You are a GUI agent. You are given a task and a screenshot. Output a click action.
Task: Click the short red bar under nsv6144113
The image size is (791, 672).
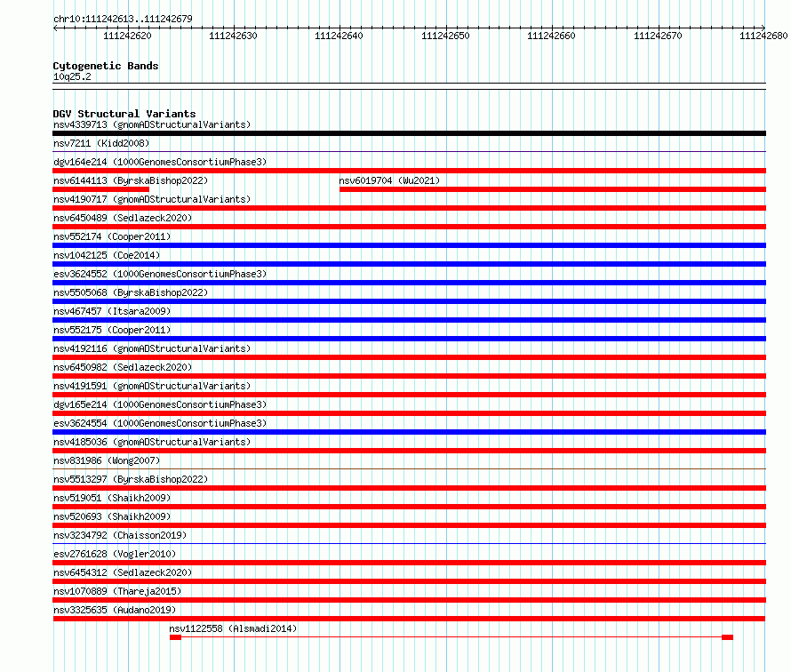tap(101, 189)
